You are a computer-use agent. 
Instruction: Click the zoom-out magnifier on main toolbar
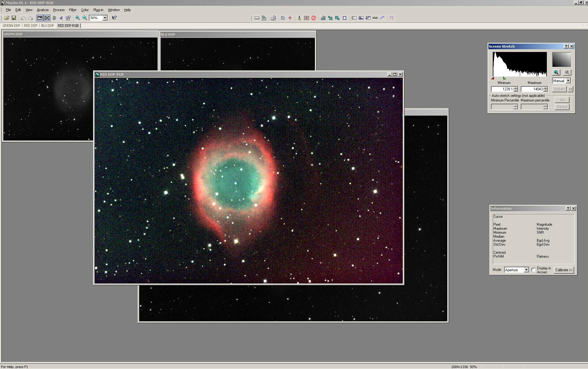[85, 18]
